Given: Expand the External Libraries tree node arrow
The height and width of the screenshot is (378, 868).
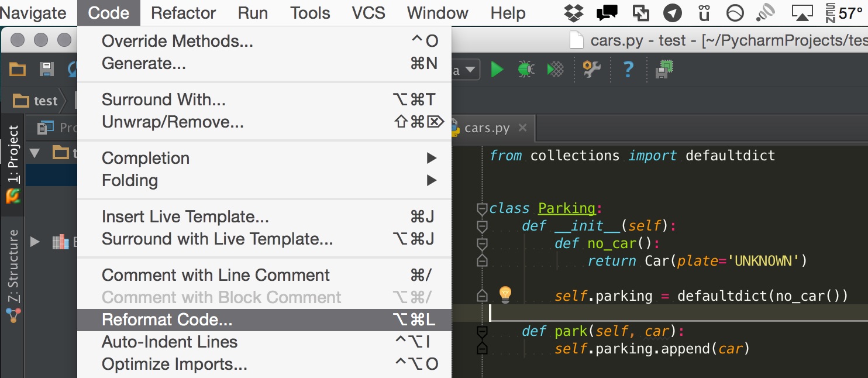Looking at the screenshot, I should click(35, 241).
